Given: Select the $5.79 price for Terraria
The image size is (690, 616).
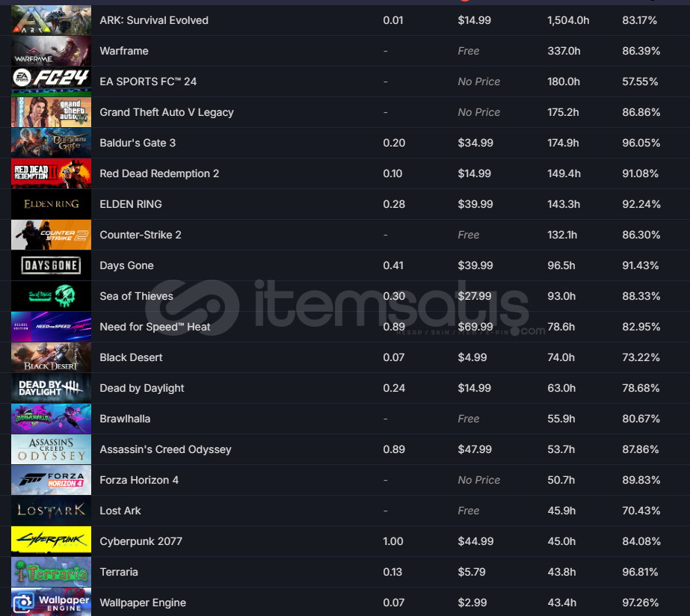Looking at the screenshot, I should (x=471, y=572).
